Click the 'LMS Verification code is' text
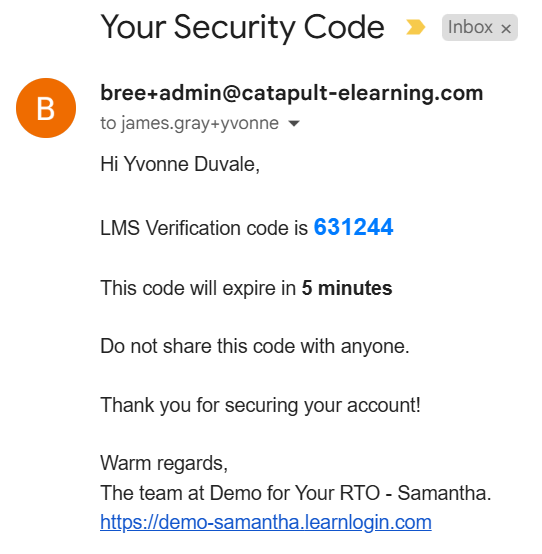This screenshot has height=554, width=542. click(x=204, y=228)
